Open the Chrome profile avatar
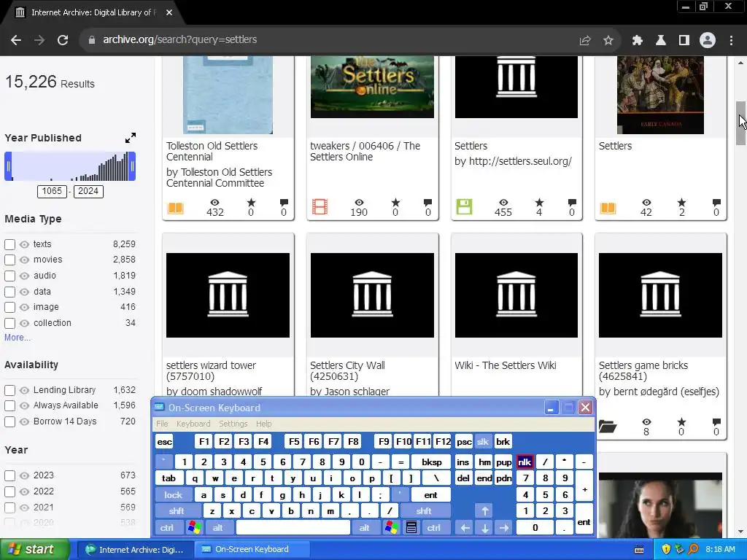This screenshot has width=747, height=560. [x=708, y=41]
